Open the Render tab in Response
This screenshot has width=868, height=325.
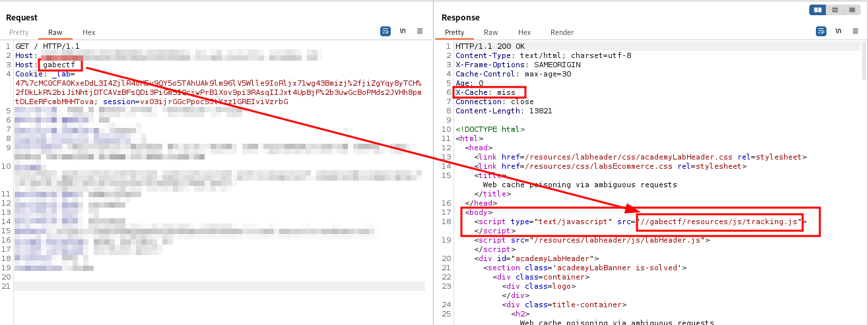(562, 32)
